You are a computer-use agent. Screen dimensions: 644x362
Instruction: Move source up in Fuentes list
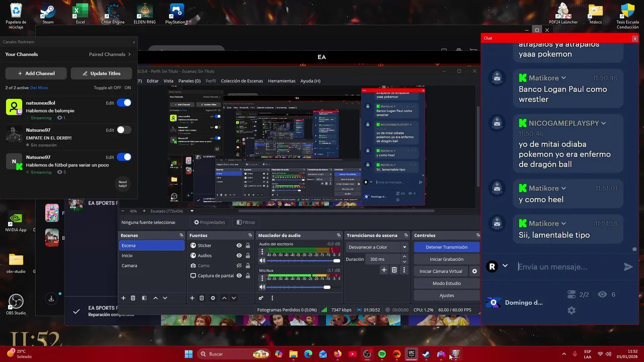click(x=224, y=298)
